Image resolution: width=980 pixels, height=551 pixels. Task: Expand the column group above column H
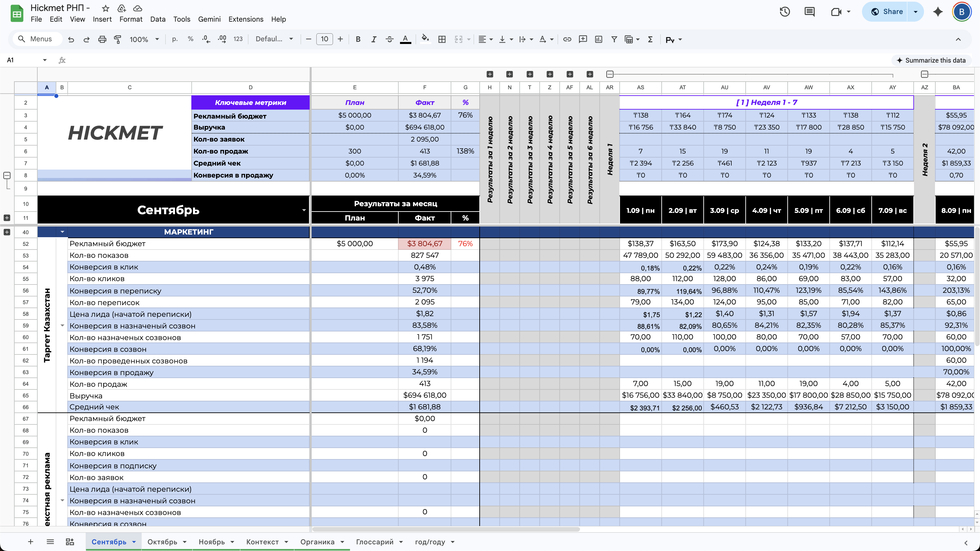490,74
